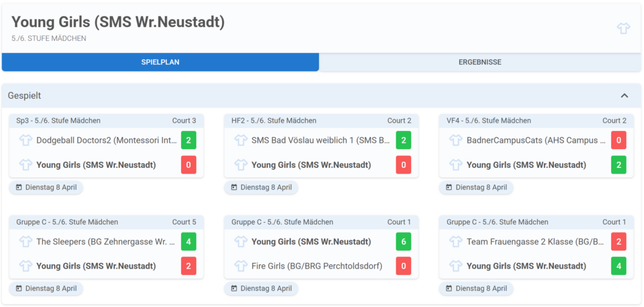Open BadnerCampusCats (AHS Campus...) team

pos(536,140)
